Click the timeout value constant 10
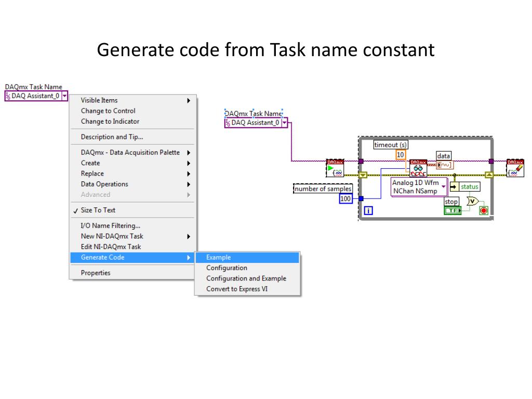This screenshot has height=399, width=532. (x=400, y=155)
